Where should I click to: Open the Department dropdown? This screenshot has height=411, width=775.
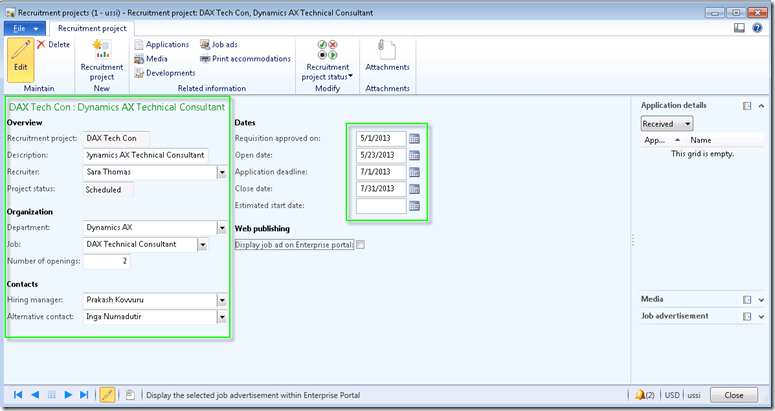[x=221, y=227]
